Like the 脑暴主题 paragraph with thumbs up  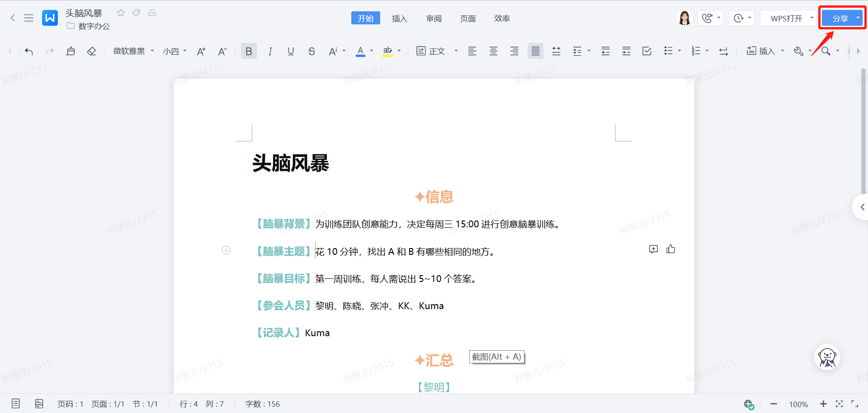(670, 249)
